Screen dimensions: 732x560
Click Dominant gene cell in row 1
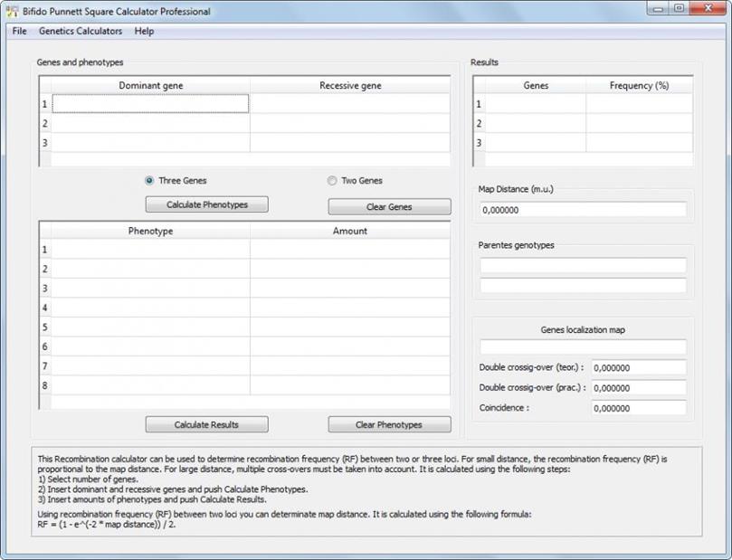(150, 104)
